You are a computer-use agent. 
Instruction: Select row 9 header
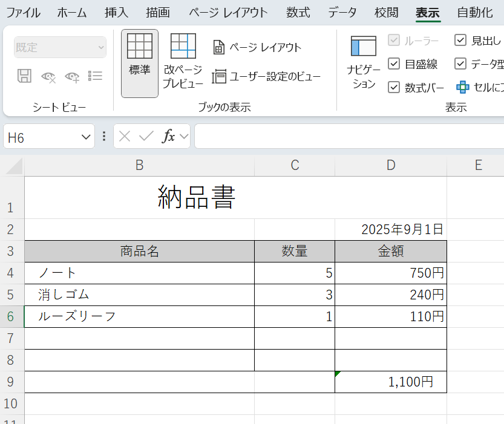12,382
